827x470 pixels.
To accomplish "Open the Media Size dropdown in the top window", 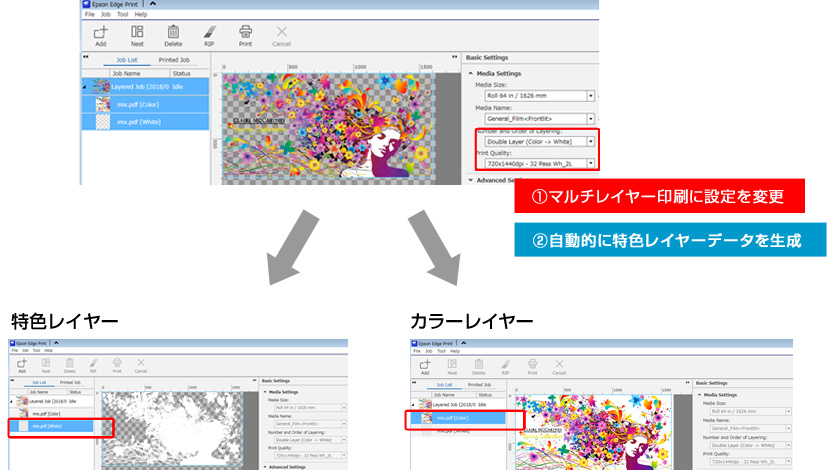I will (591, 95).
